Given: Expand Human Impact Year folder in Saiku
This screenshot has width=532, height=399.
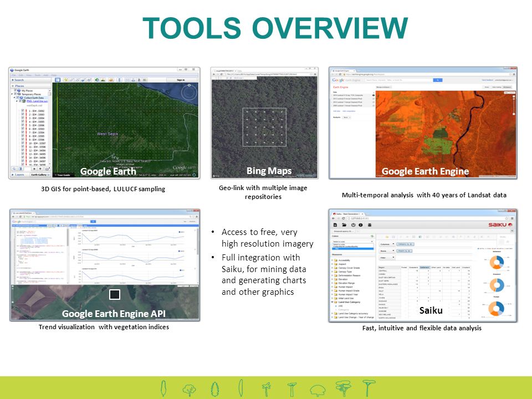Looking at the screenshot, I should 332,294.
